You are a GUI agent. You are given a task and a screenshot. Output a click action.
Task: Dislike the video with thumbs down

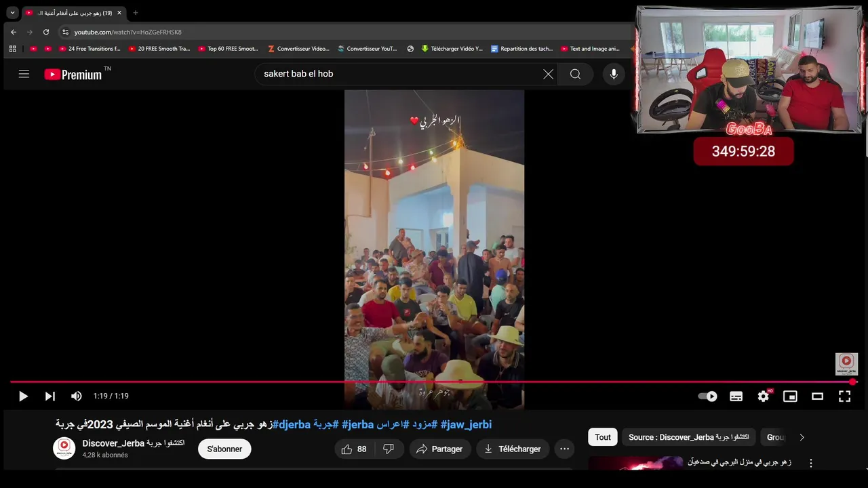[389, 449]
